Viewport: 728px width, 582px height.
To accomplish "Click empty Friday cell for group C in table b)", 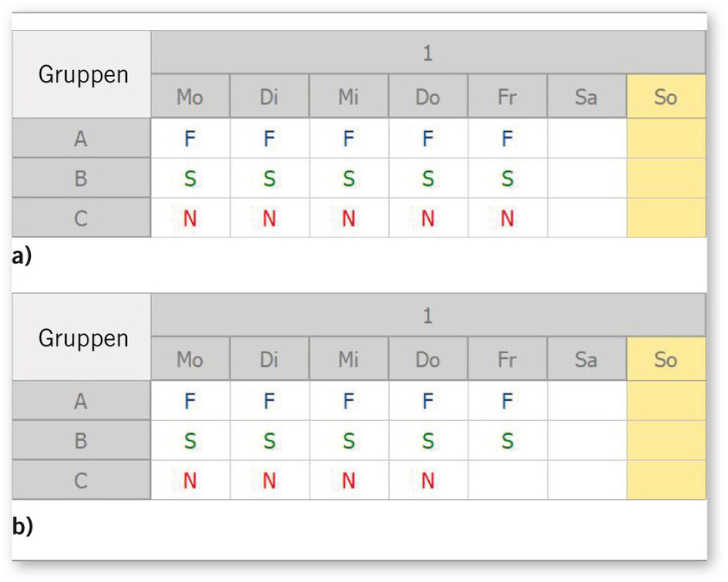I will click(x=507, y=480).
